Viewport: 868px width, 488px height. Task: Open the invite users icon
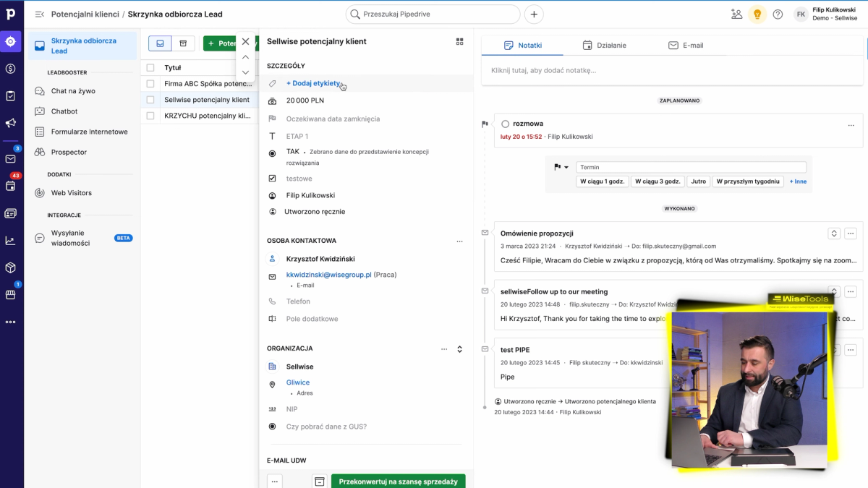tap(736, 14)
